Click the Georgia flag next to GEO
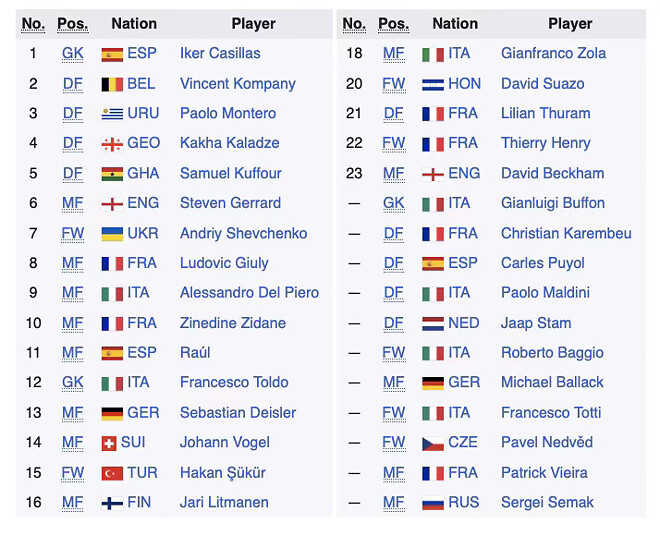Image resolution: width=660 pixels, height=536 pixels. coord(112,144)
